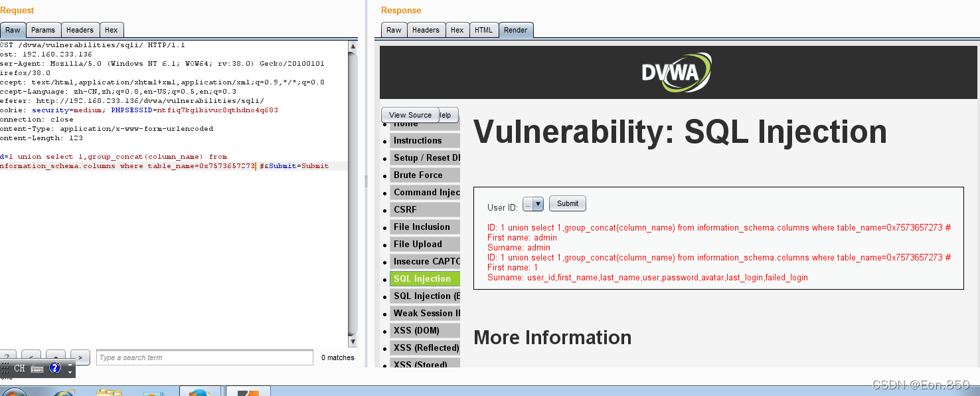Go to the Command Injection page
Image resolution: width=980 pixels, height=396 pixels.
[425, 192]
